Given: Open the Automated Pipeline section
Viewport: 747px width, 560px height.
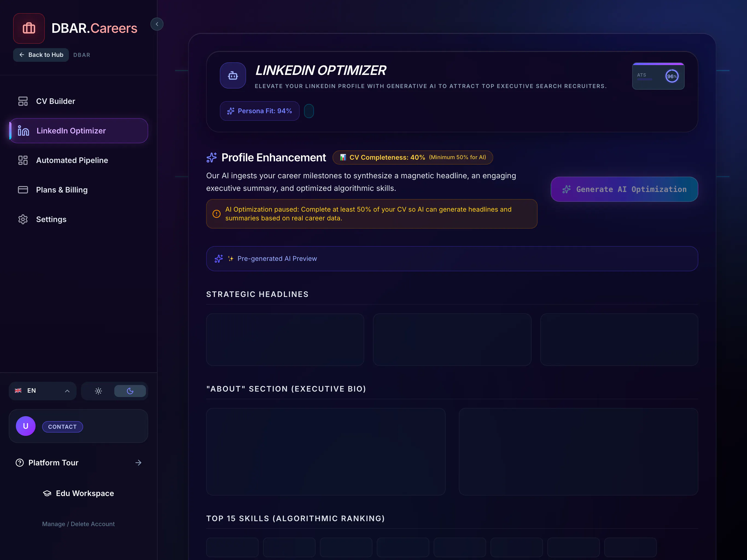Looking at the screenshot, I should [78, 160].
